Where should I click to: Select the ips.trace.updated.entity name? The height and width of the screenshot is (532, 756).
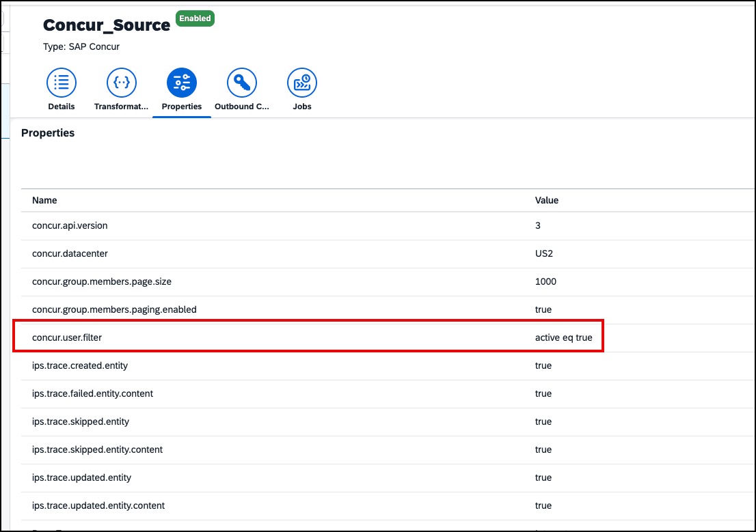81,477
